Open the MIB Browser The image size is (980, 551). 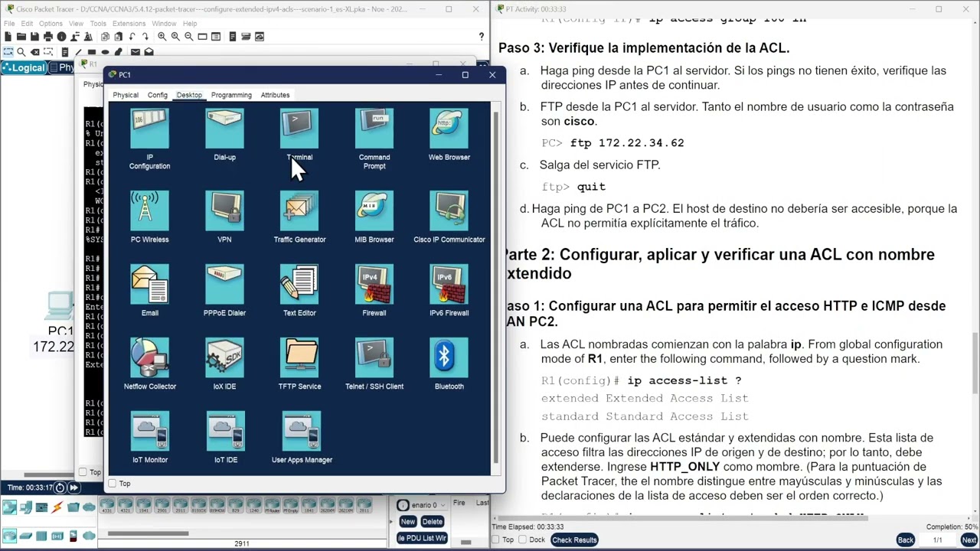374,217
